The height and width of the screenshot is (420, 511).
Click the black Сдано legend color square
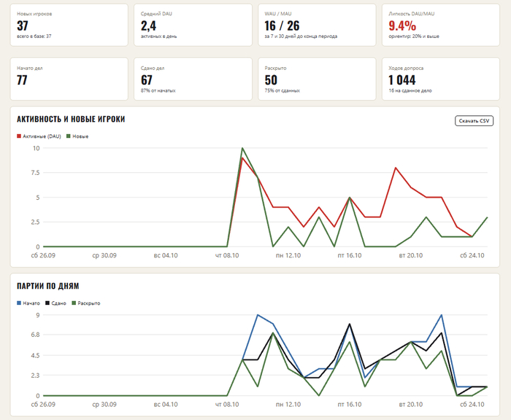[47, 303]
